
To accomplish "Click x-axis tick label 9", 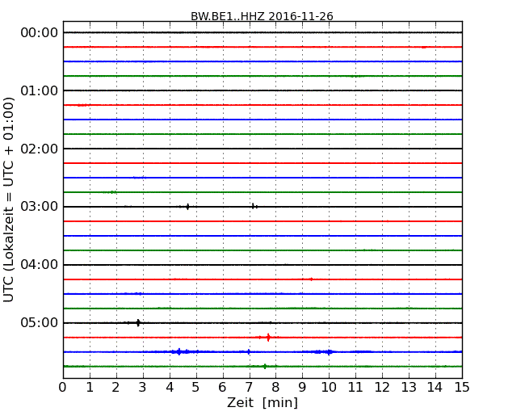I will (x=302, y=388).
